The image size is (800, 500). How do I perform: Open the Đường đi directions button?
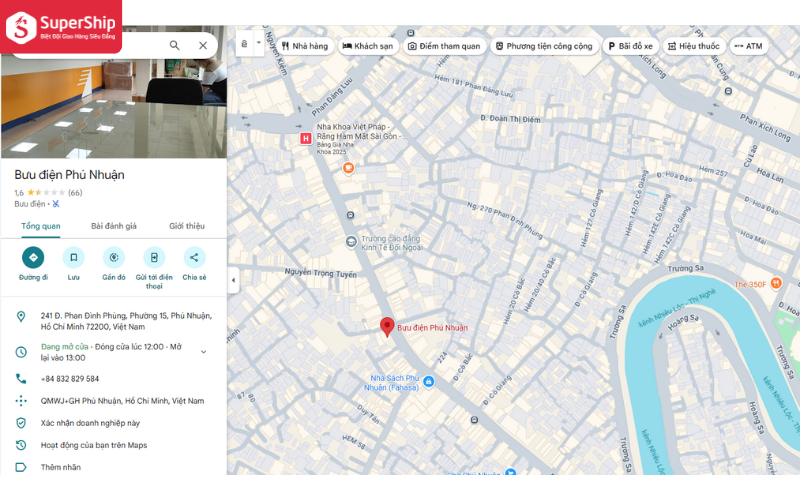[33, 258]
